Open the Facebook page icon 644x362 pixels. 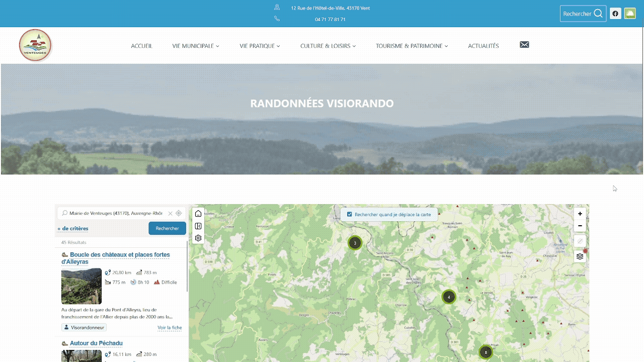click(615, 14)
